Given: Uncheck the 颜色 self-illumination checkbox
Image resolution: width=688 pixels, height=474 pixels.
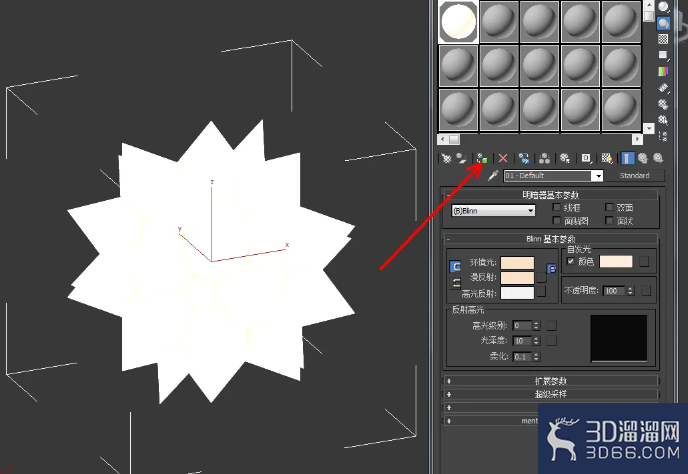Looking at the screenshot, I should pyautogui.click(x=570, y=261).
